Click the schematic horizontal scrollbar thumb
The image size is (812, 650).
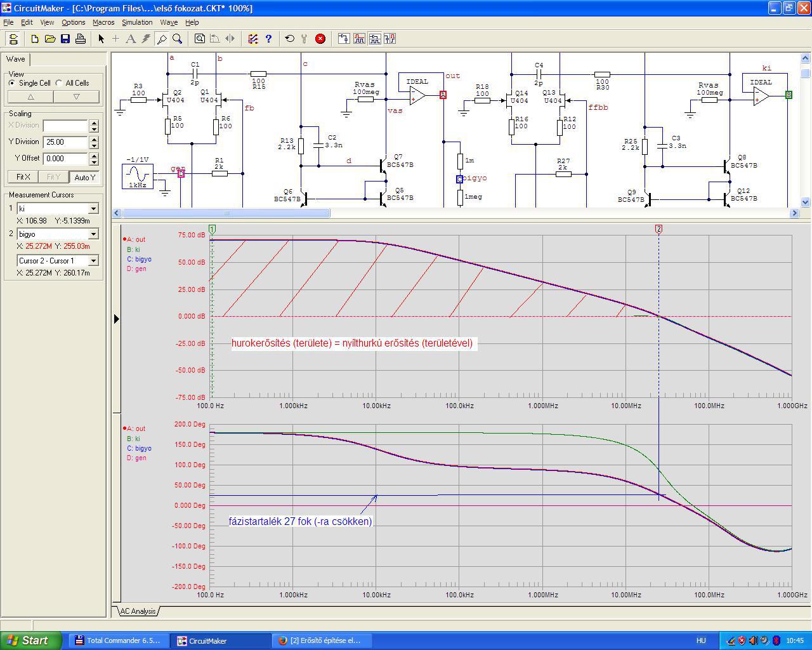[225, 213]
